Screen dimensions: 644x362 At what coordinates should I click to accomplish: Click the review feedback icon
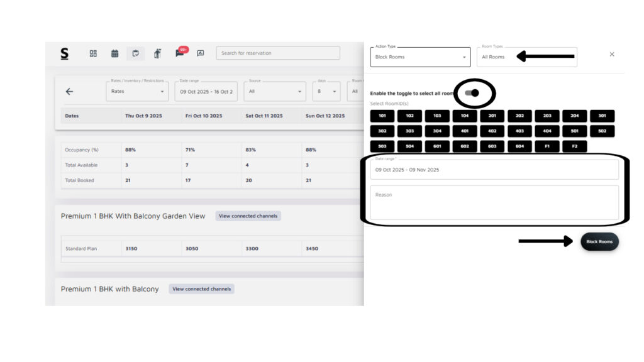coord(201,53)
